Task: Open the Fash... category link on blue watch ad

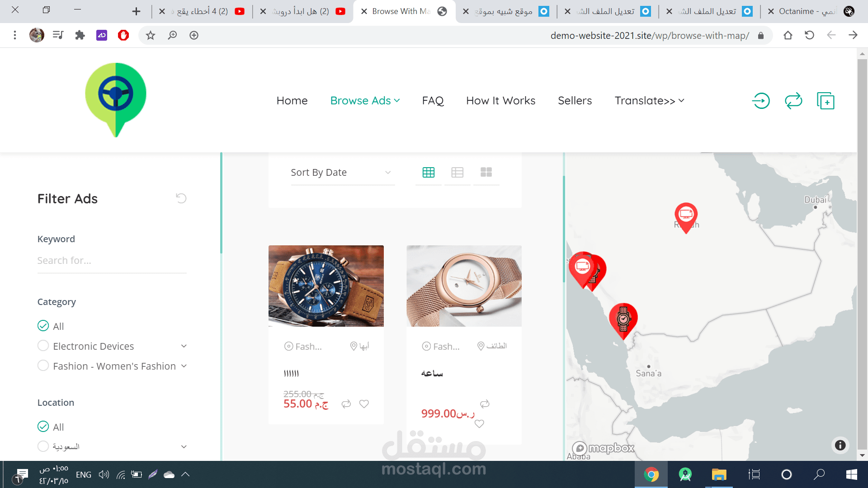Action: 303,347
